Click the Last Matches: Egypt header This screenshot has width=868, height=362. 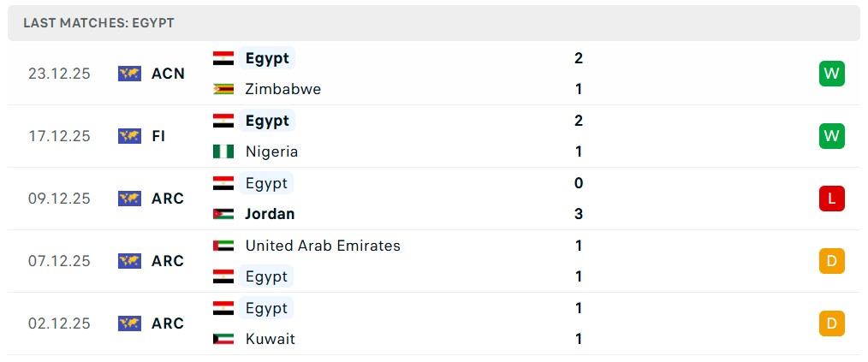coord(98,23)
